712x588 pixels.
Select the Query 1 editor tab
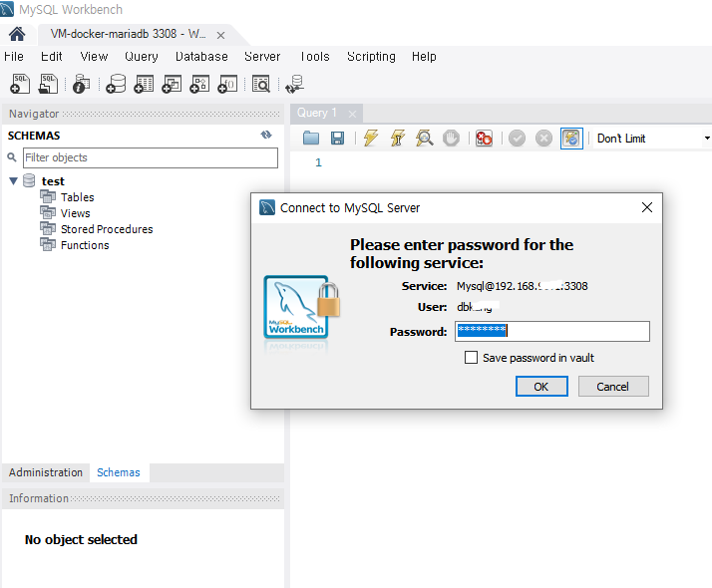click(317, 113)
